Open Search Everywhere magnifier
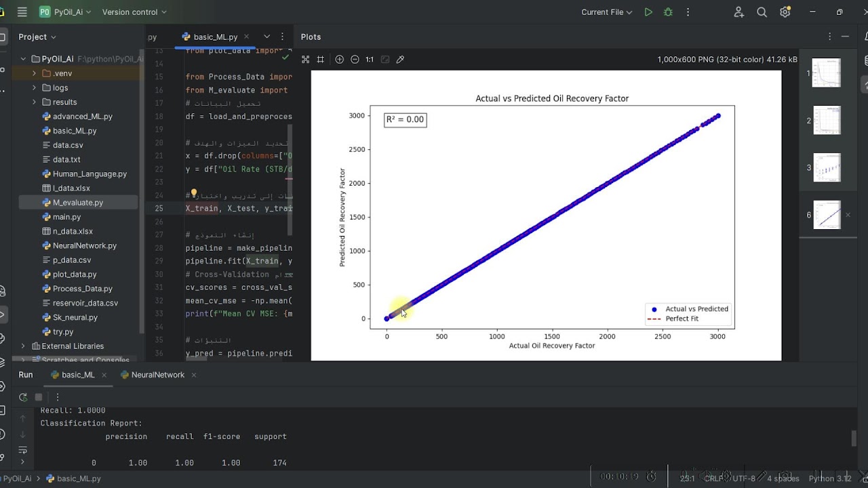This screenshot has width=868, height=488. [762, 12]
